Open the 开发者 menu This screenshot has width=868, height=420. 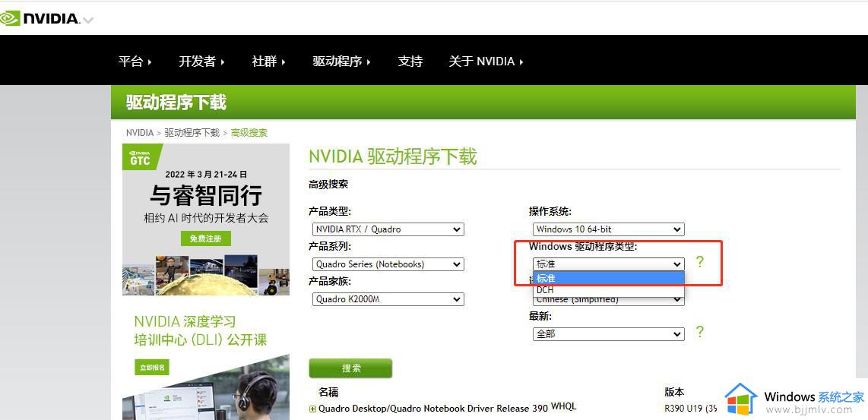pos(201,62)
